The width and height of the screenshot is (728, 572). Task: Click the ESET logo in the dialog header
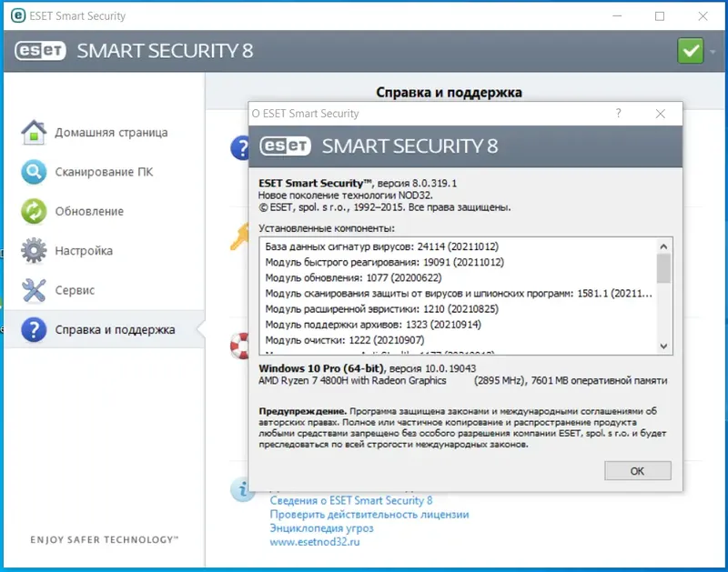(285, 145)
